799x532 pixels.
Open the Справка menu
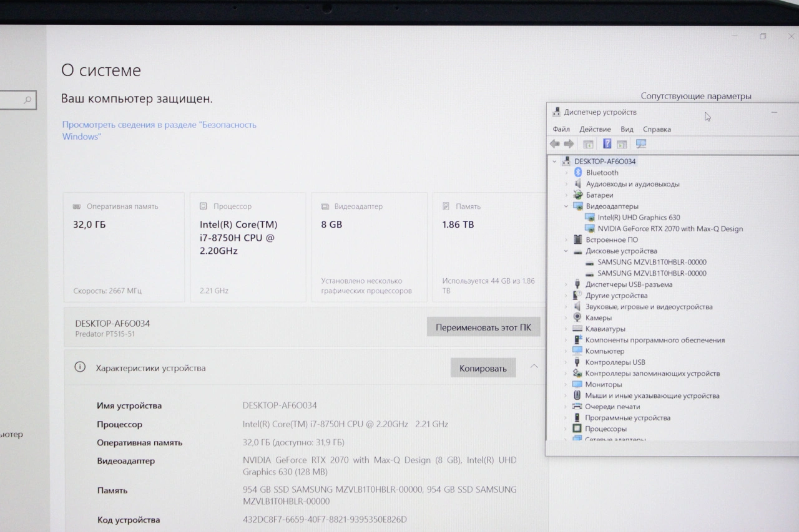[657, 129]
